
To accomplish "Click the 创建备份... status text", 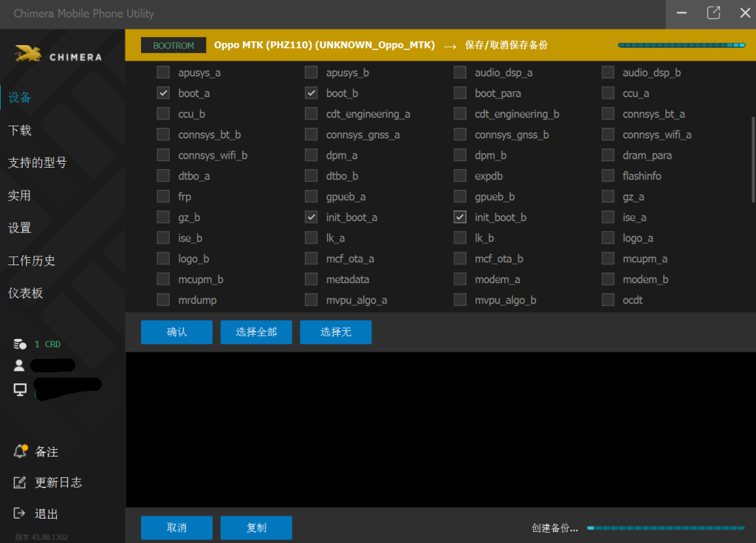I will point(554,528).
